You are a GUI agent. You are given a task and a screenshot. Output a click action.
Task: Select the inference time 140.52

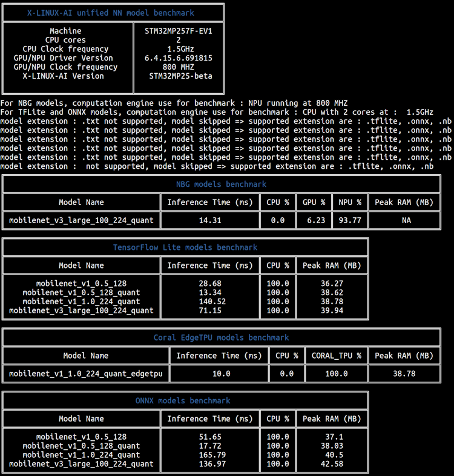coord(212,302)
